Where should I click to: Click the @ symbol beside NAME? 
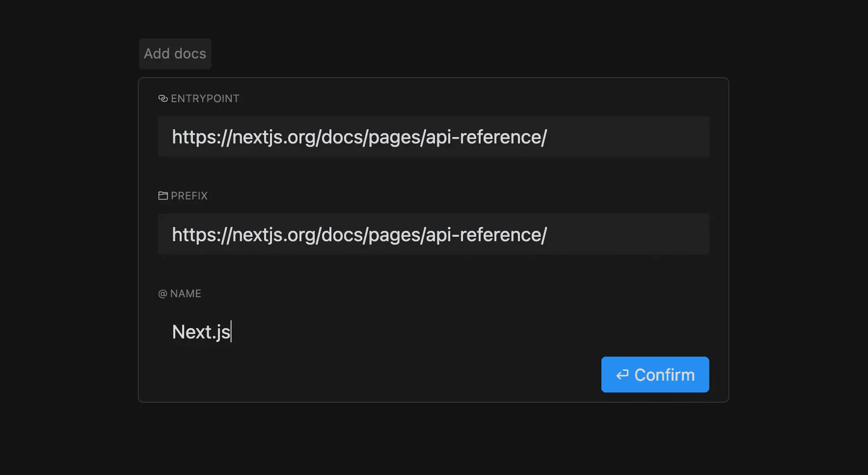pyautogui.click(x=163, y=294)
